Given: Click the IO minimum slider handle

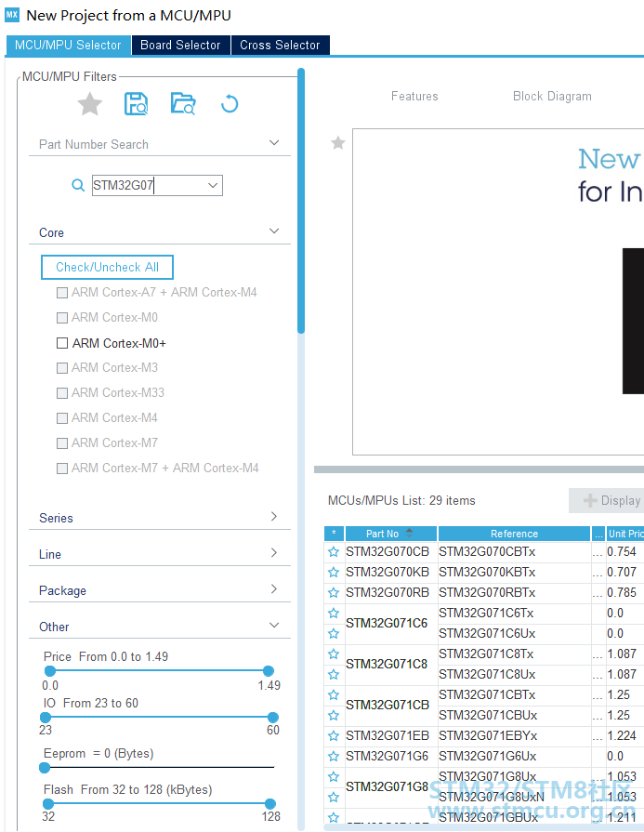Looking at the screenshot, I should pos(46,717).
